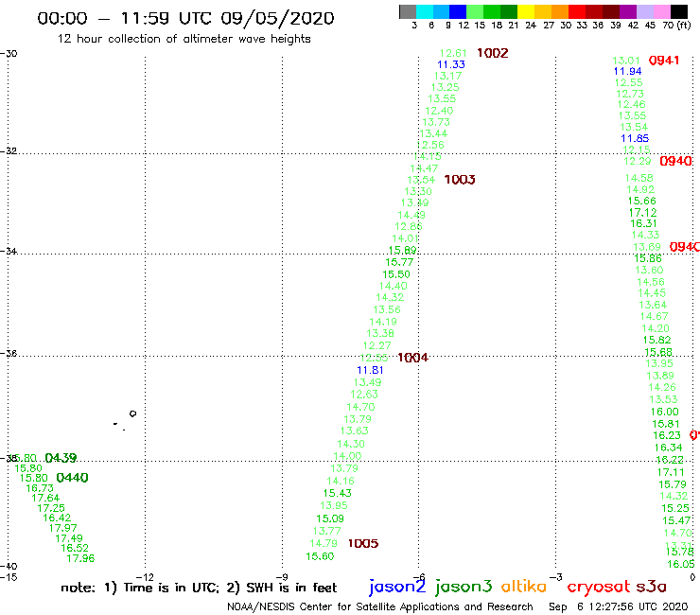Viewport: 700px width, 615px height.
Task: Click the wave height value '16.73'
Action: (40, 488)
